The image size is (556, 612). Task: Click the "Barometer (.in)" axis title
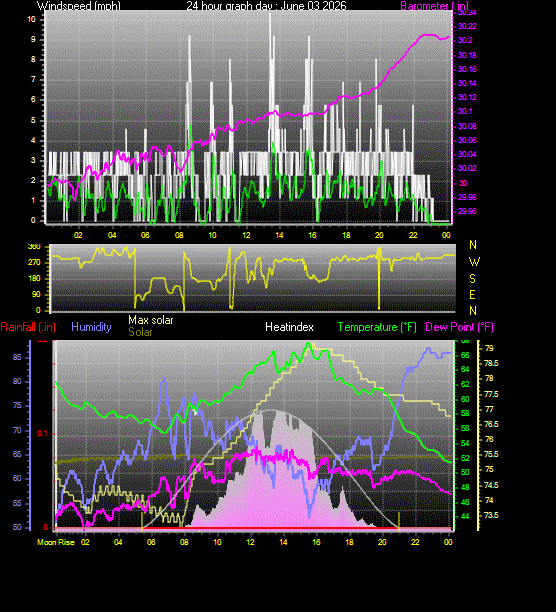point(435,6)
